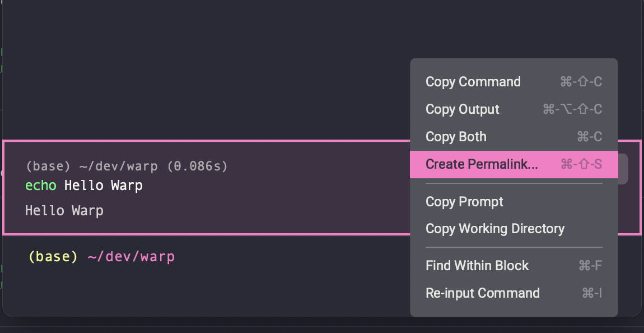Image resolution: width=644 pixels, height=333 pixels.
Task: Click the pink ~/dev/warp prompt path
Action: 132,257
